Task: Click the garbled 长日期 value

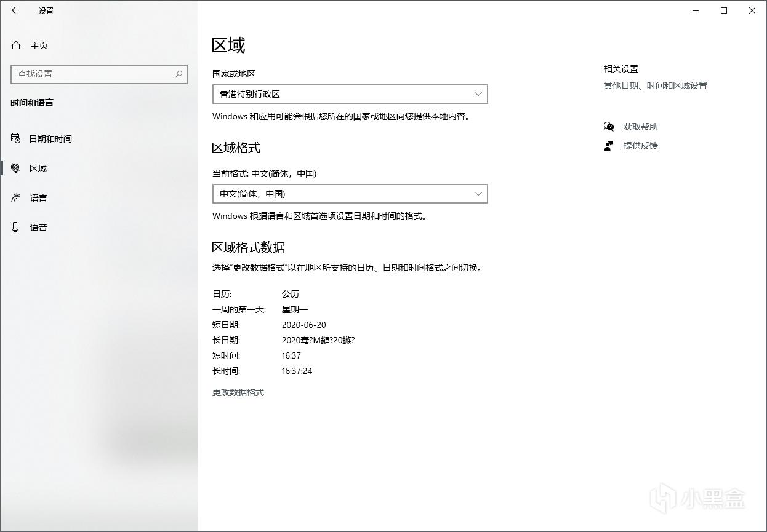Action: point(318,340)
